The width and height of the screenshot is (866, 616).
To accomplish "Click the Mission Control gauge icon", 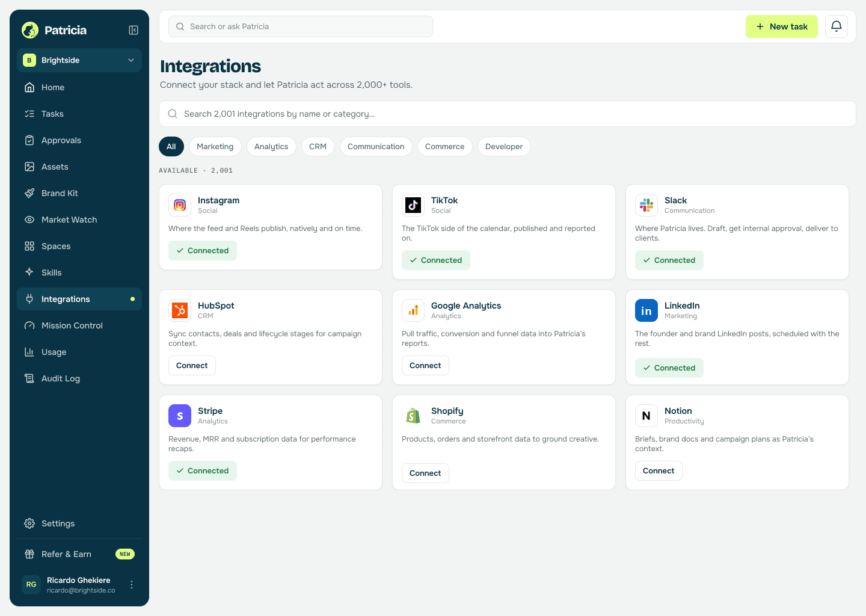I will 29,325.
